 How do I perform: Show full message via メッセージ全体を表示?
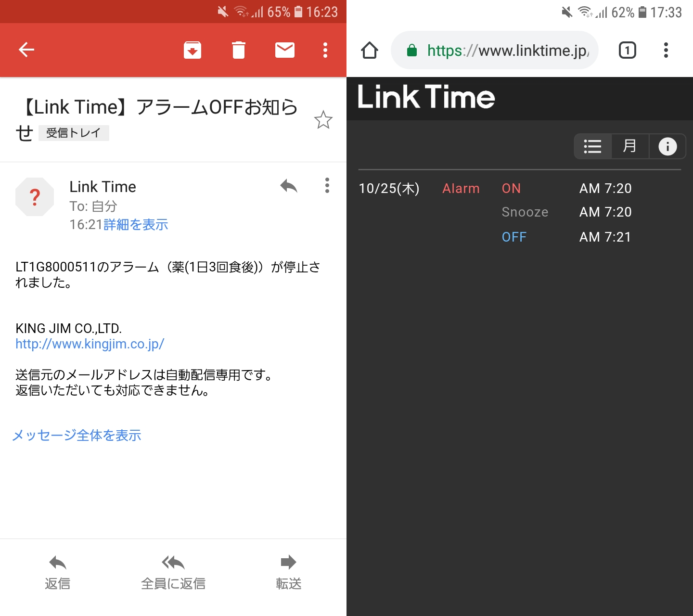tap(77, 436)
